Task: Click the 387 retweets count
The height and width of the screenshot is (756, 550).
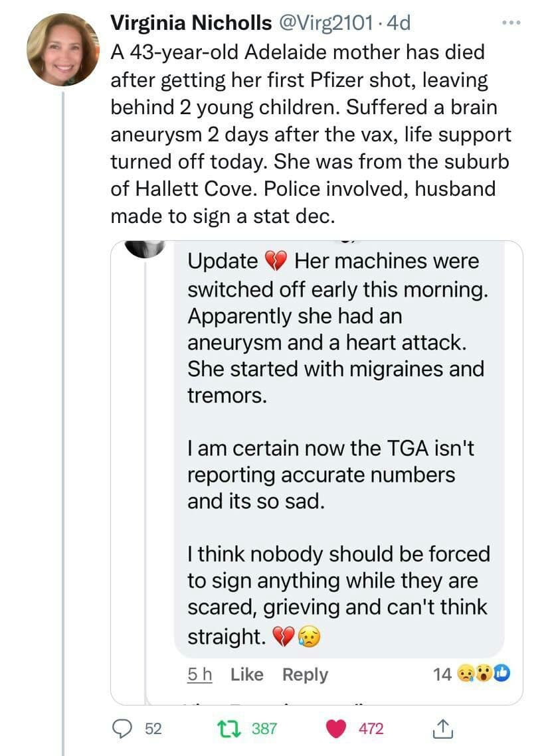Action: coord(264,729)
